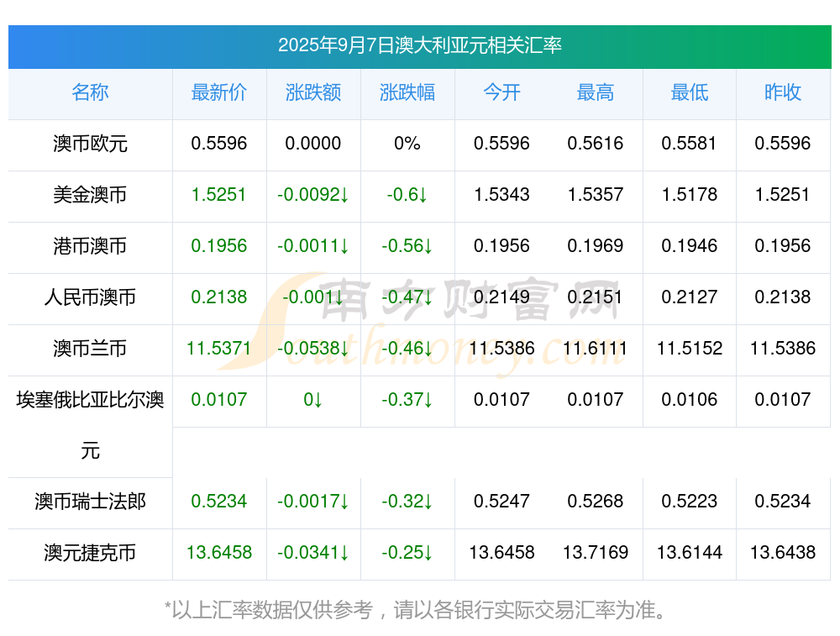The height and width of the screenshot is (636, 840).
Task: Click the 昨收 column header
Action: click(x=783, y=92)
